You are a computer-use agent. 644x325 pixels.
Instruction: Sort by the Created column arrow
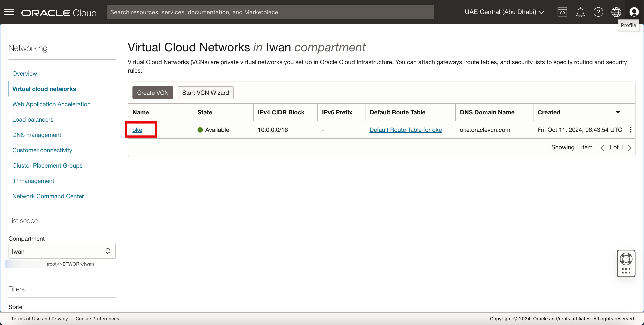coord(618,112)
